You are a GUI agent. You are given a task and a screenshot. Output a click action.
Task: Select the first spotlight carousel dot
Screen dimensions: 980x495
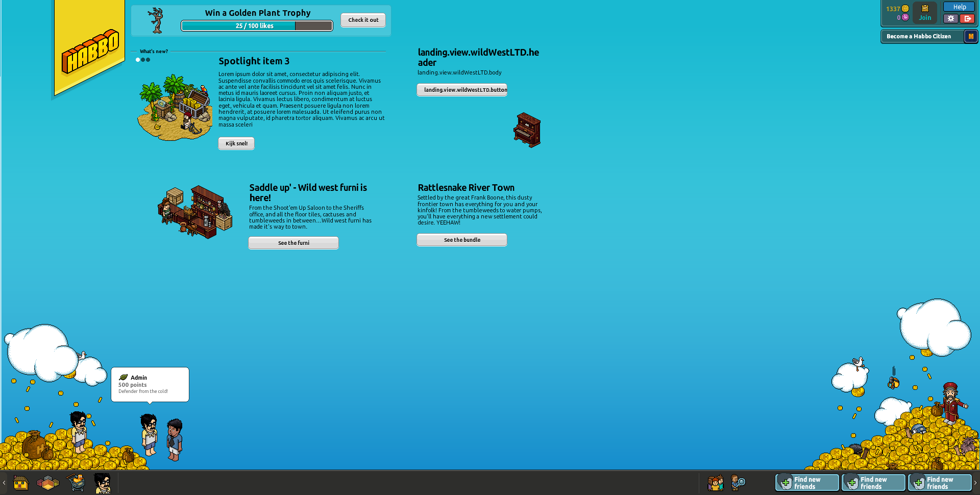pyautogui.click(x=138, y=60)
